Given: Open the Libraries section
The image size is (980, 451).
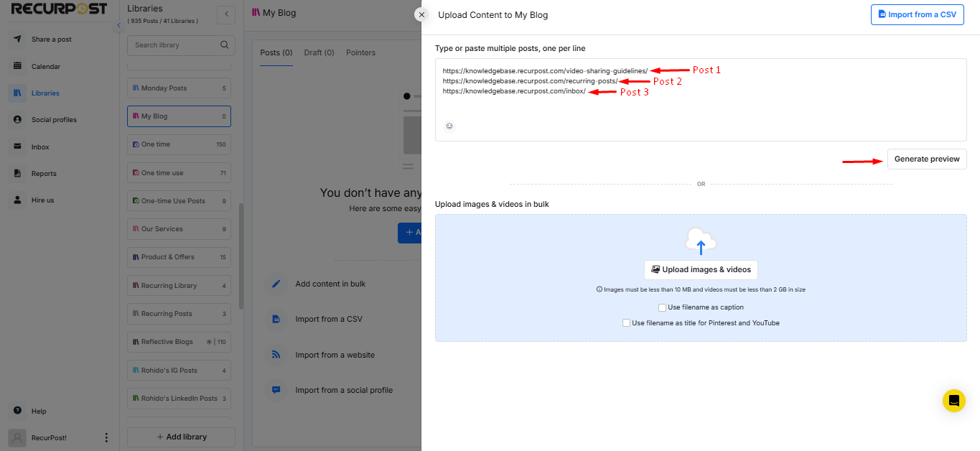Looking at the screenshot, I should coord(45,93).
